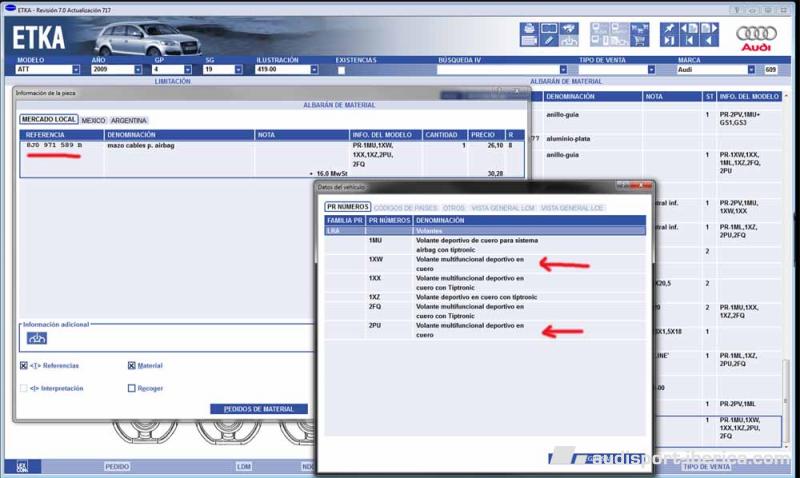
Task: Click the pushpin icon in the toolbar
Action: (669, 29)
